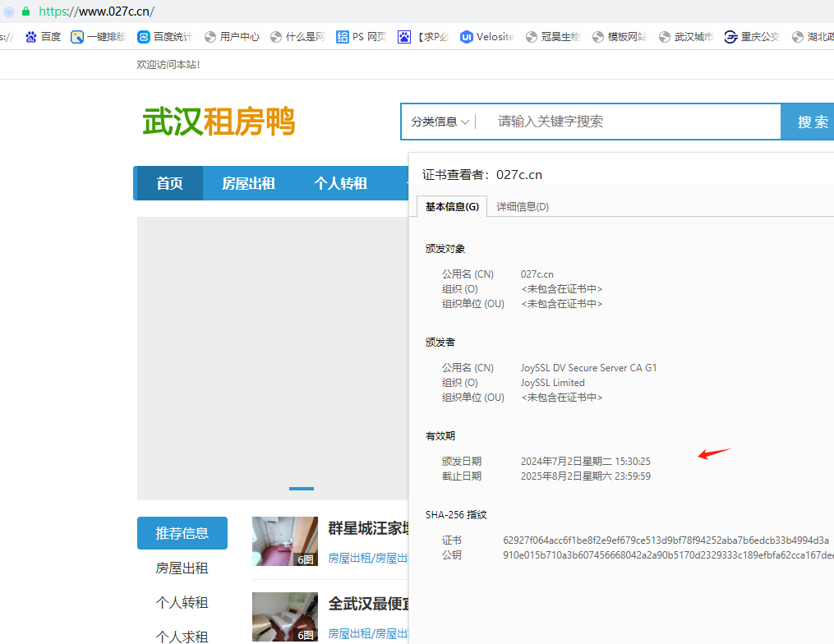Click the keyword search input field
Viewport: 834px width, 644px height.
(629, 122)
